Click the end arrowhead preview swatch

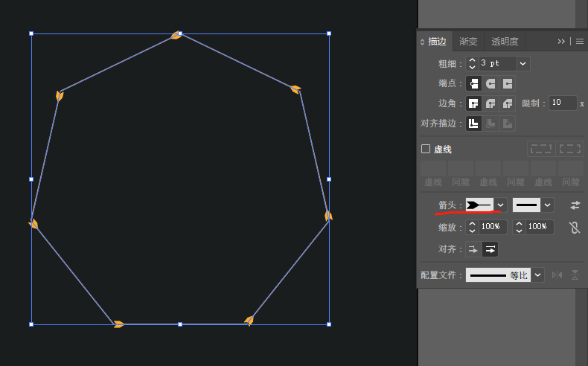point(526,205)
